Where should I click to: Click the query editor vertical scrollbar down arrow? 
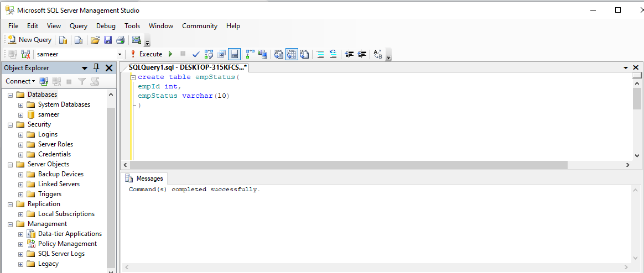(x=637, y=156)
